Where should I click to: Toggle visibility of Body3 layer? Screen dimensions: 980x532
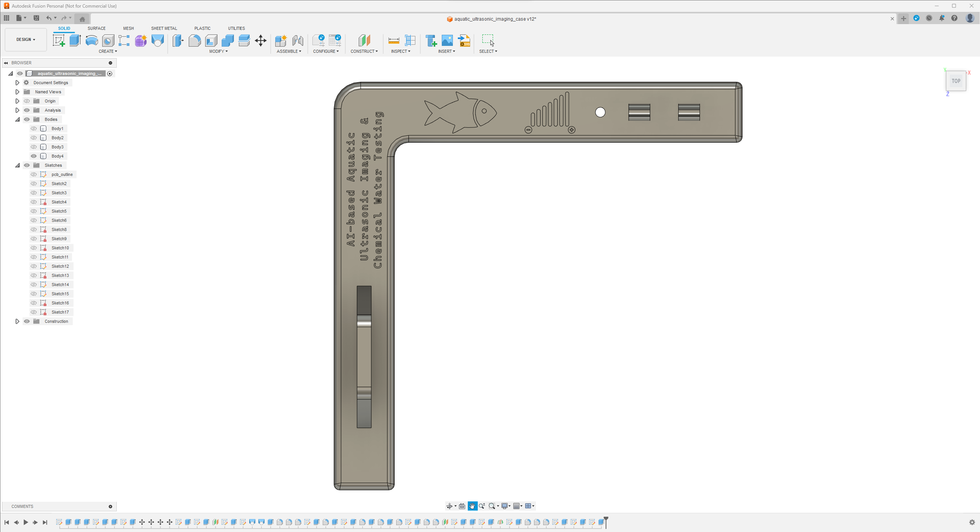pyautogui.click(x=33, y=147)
